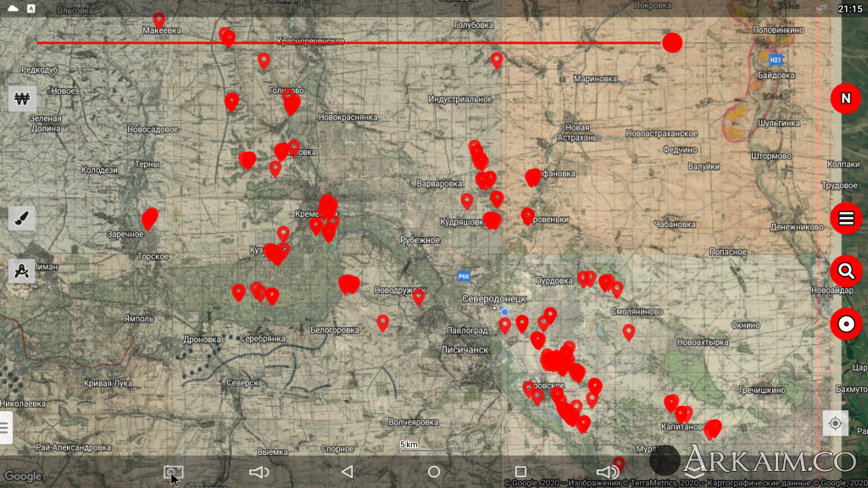Click the opacity slider's red handle
Screen dimensions: 868x488
pyautogui.click(x=671, y=43)
